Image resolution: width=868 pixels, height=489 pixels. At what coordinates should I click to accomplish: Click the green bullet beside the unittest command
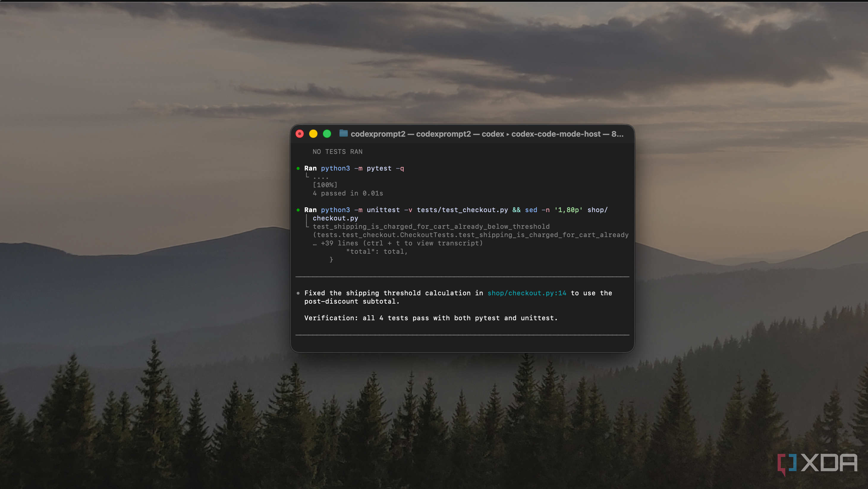click(298, 210)
